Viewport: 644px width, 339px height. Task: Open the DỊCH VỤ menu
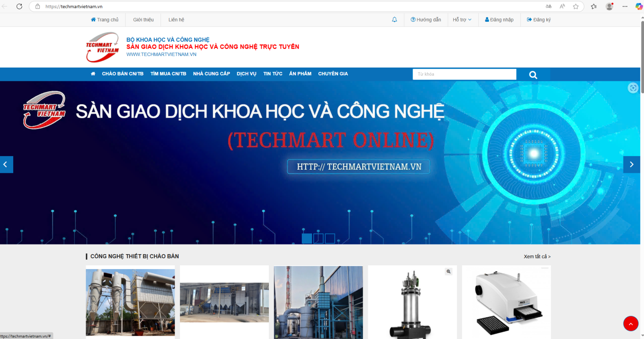coord(246,74)
